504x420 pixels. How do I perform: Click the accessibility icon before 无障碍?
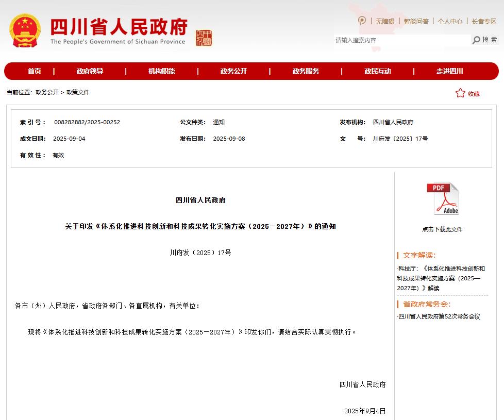[362, 21]
